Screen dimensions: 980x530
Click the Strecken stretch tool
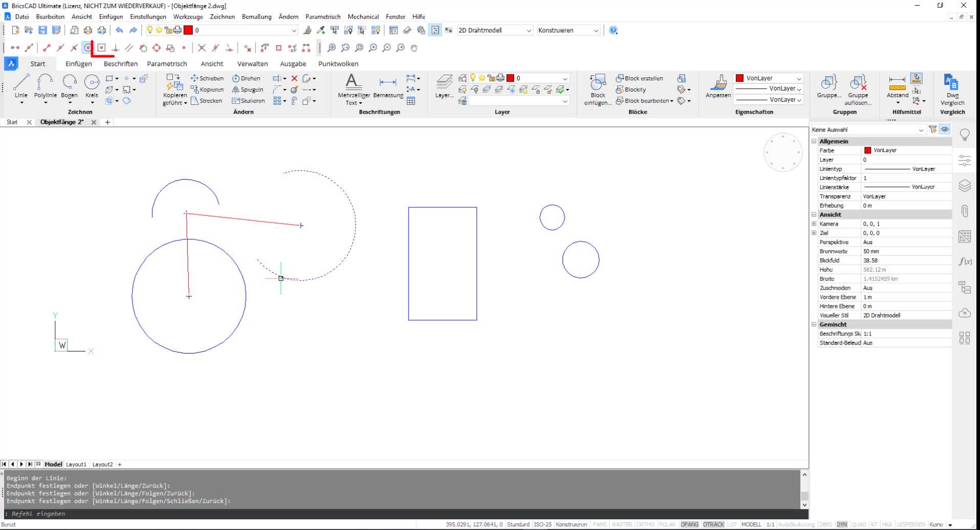[207, 101]
